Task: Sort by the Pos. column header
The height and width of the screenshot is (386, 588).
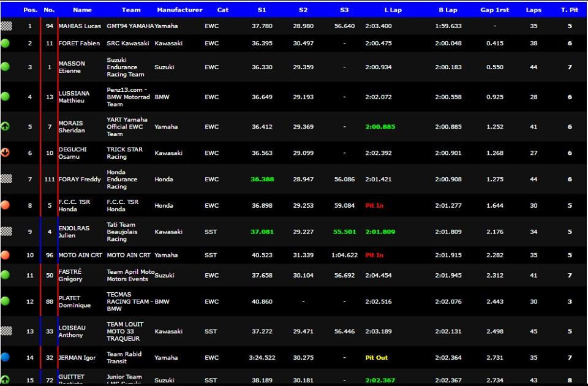Action: tap(30, 10)
